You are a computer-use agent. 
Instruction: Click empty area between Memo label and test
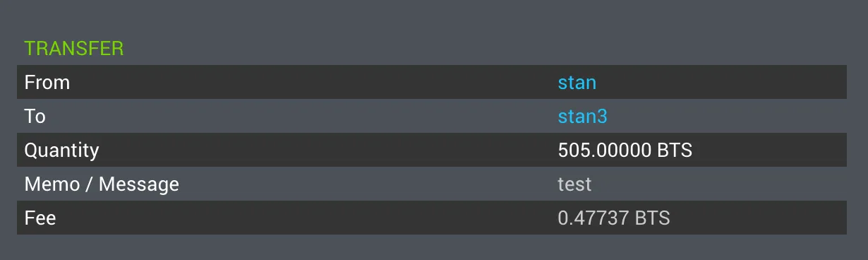pos(368,184)
